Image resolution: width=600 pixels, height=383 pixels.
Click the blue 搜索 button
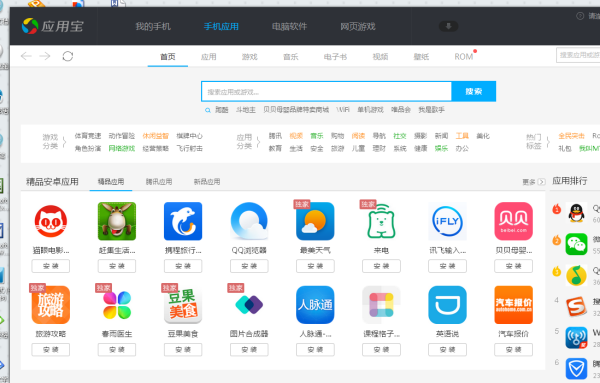tap(474, 91)
